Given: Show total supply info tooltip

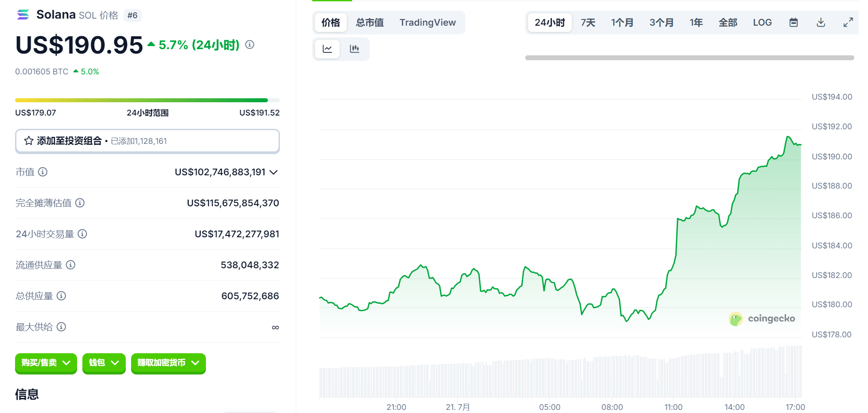Looking at the screenshot, I should tap(62, 296).
